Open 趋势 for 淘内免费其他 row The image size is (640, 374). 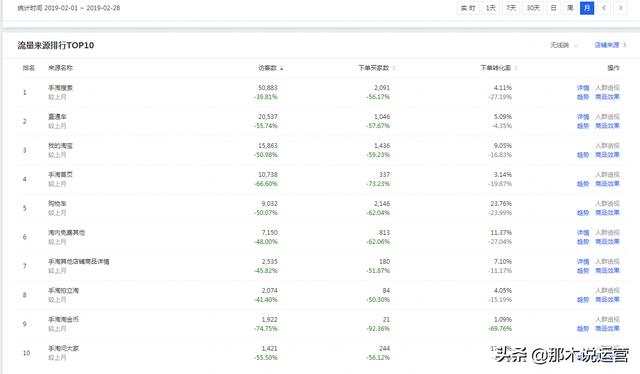(x=583, y=242)
